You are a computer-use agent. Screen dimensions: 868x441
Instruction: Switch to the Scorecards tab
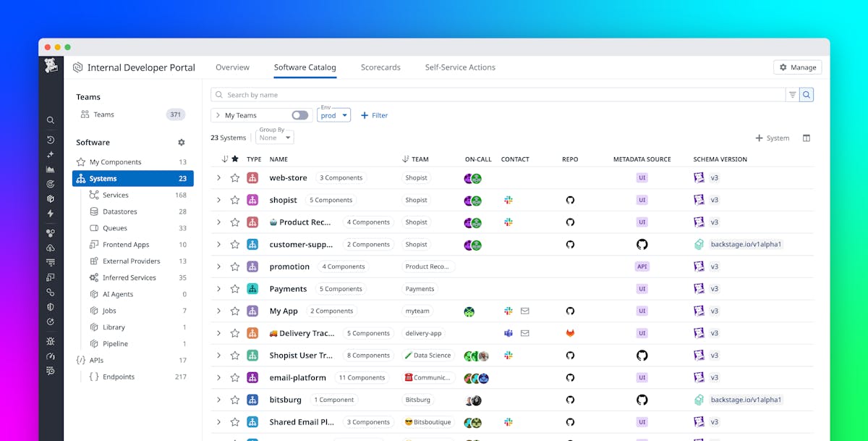coord(380,67)
